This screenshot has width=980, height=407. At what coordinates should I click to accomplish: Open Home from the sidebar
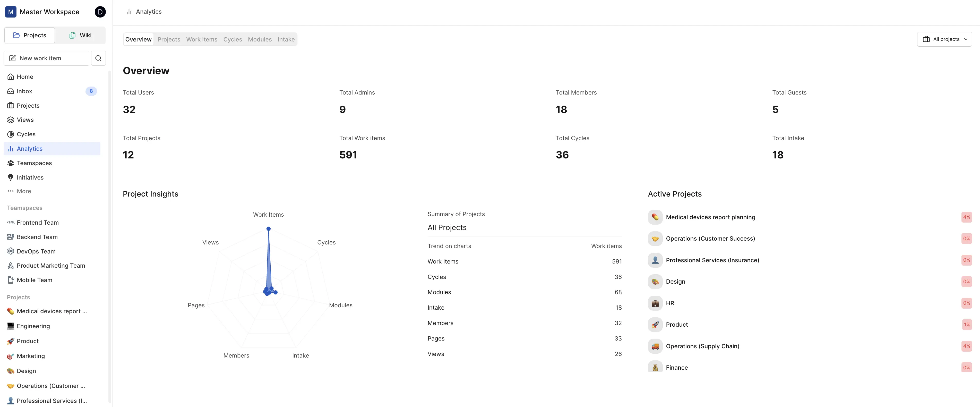click(x=52, y=77)
